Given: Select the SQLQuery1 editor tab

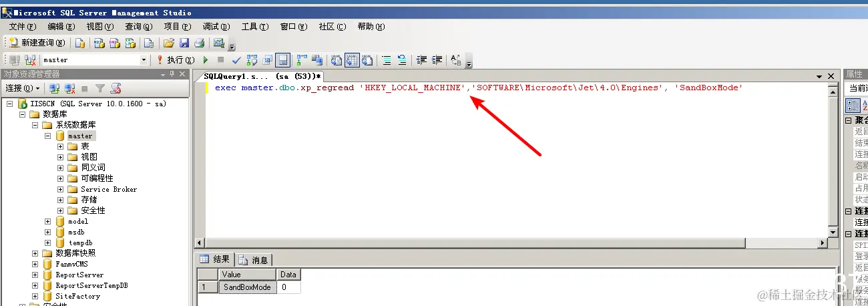Looking at the screenshot, I should 262,77.
